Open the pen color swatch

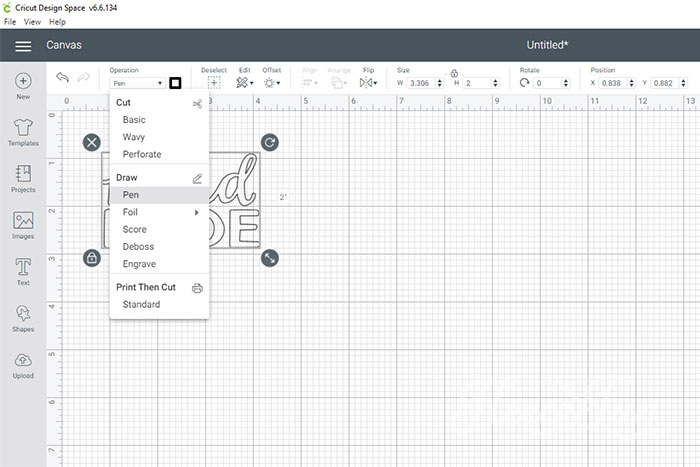(x=175, y=83)
